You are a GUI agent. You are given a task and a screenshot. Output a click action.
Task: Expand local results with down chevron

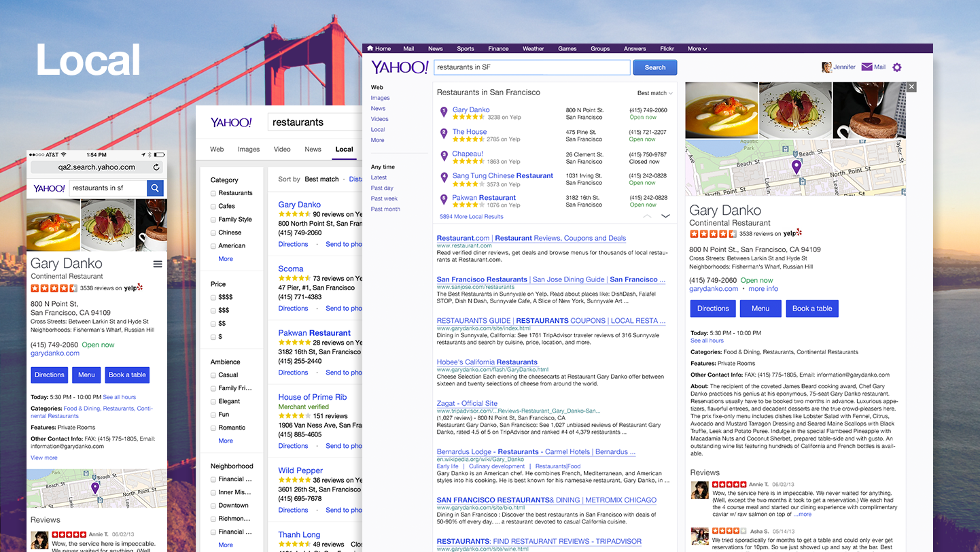(666, 216)
